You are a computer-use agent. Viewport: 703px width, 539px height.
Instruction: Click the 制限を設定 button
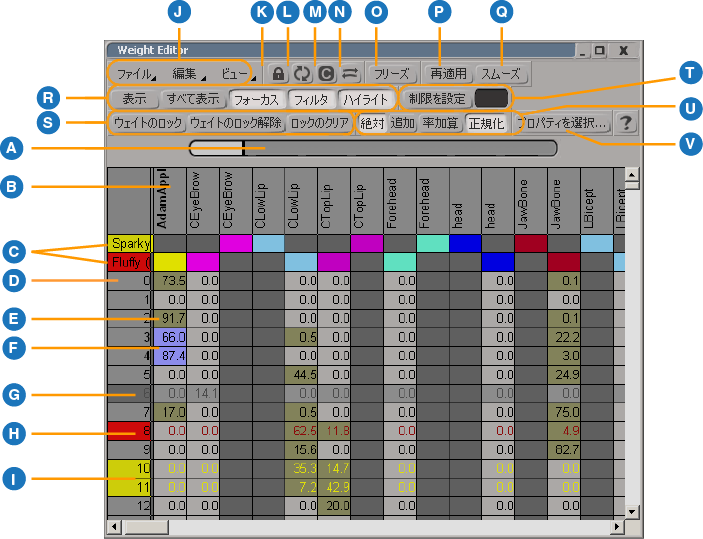[437, 99]
